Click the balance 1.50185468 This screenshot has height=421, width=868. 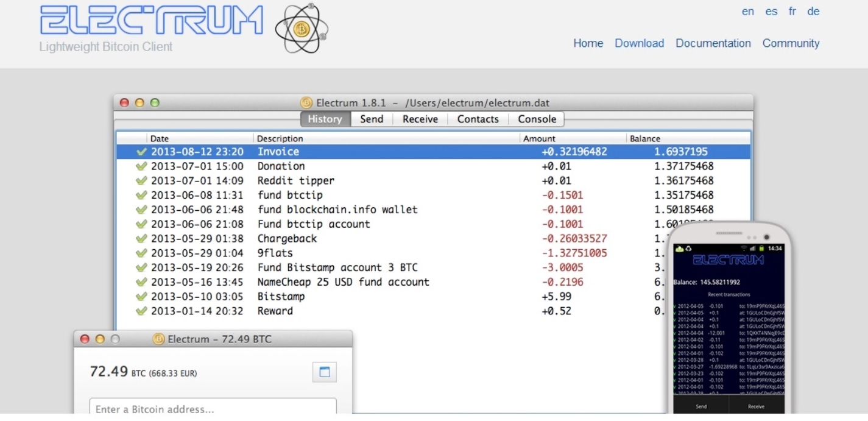(684, 210)
